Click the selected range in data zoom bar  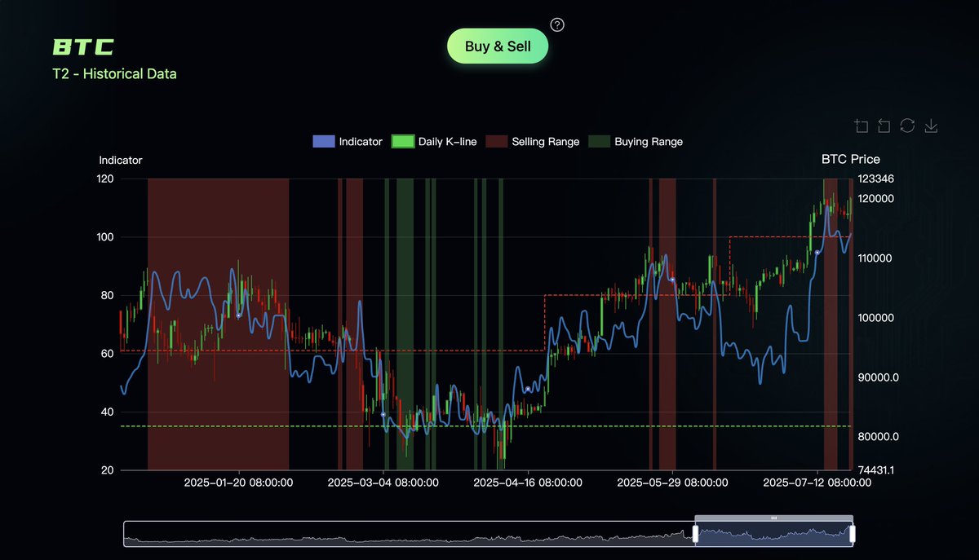[x=774, y=535]
